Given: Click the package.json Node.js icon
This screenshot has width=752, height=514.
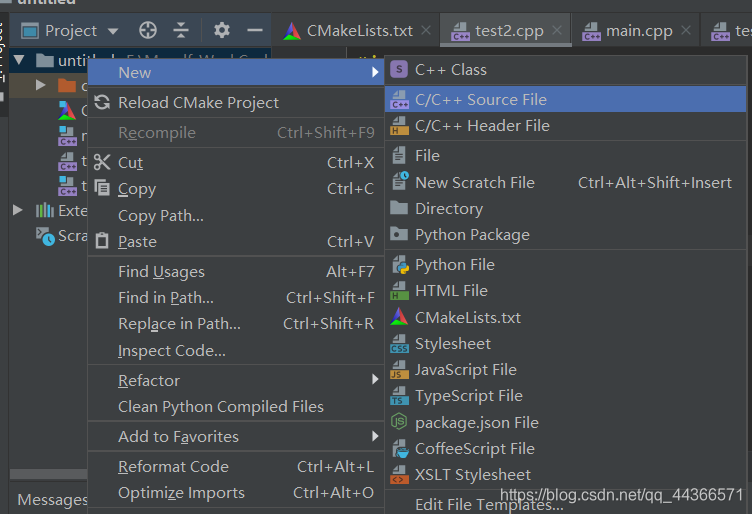Looking at the screenshot, I should pos(399,421).
